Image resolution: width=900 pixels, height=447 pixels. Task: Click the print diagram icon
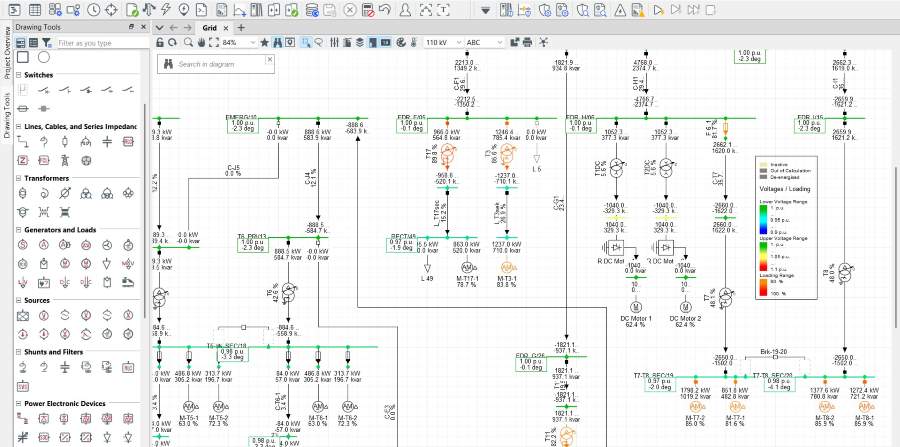[x=526, y=43]
